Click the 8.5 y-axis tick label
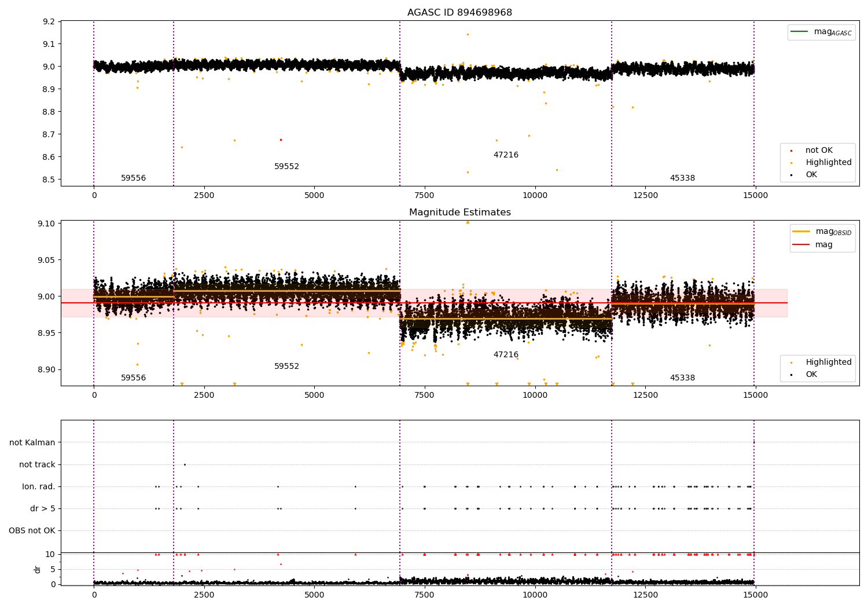868x608 pixels. [x=49, y=180]
